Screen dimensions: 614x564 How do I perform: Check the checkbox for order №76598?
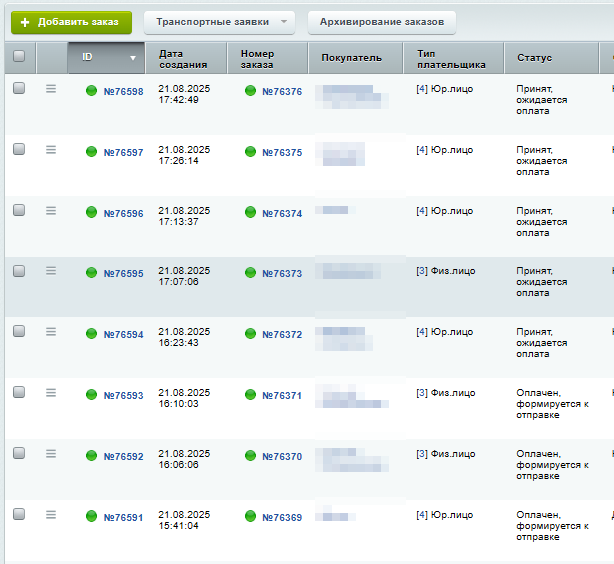coord(19,88)
